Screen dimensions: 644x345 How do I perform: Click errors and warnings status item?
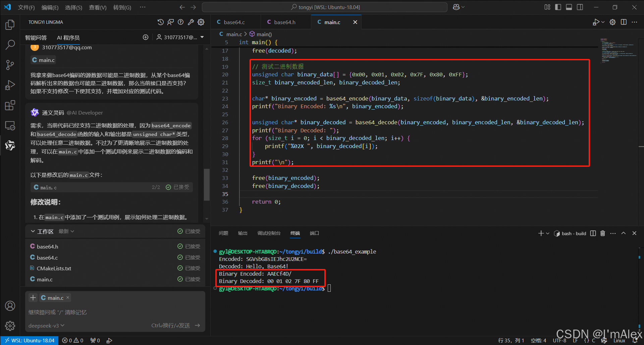(x=73, y=341)
